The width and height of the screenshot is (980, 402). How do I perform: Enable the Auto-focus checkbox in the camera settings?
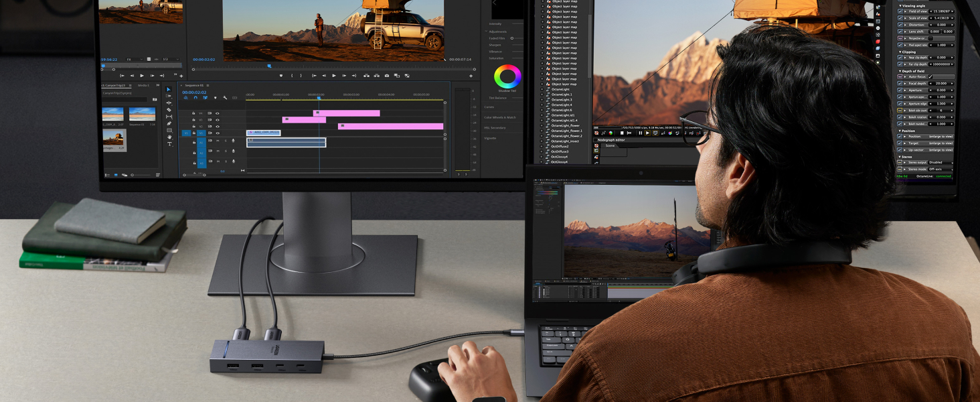click(x=931, y=77)
